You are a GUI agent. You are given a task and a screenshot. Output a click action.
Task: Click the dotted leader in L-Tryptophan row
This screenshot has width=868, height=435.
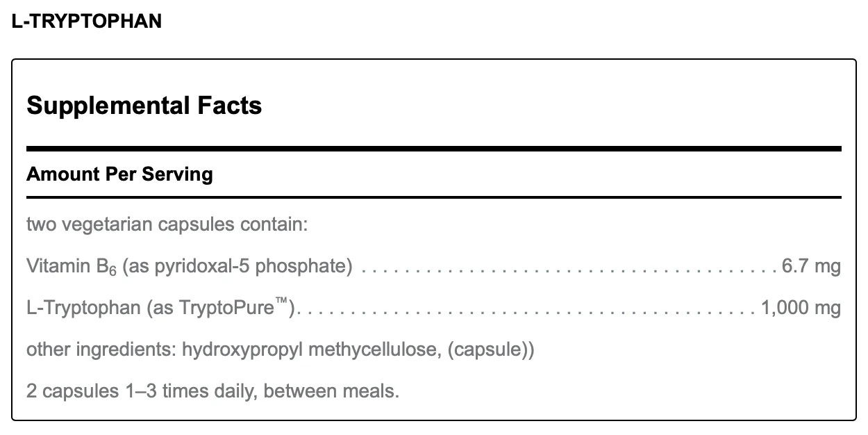tap(528, 309)
